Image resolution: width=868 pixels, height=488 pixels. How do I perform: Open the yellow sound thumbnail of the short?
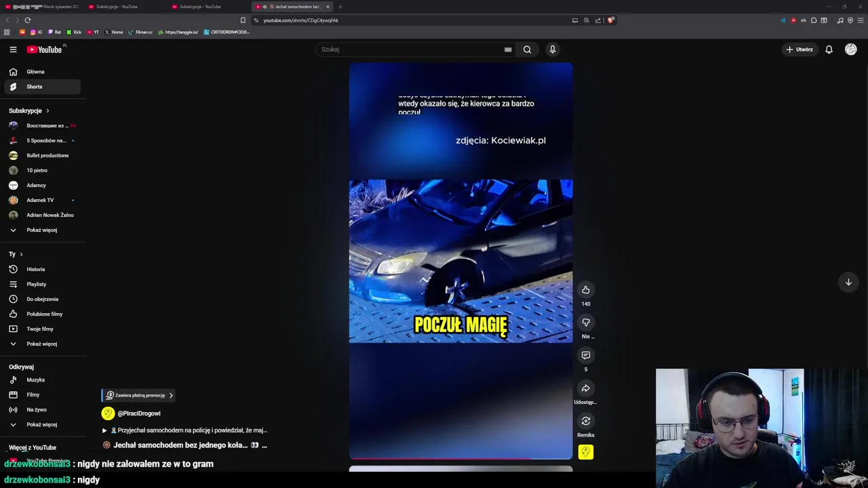pyautogui.click(x=586, y=452)
